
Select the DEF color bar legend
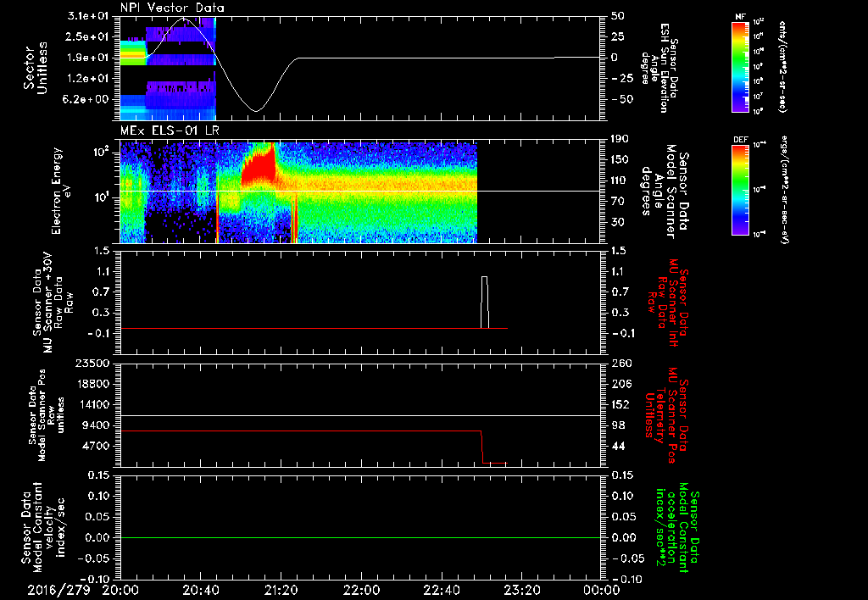pos(741,190)
